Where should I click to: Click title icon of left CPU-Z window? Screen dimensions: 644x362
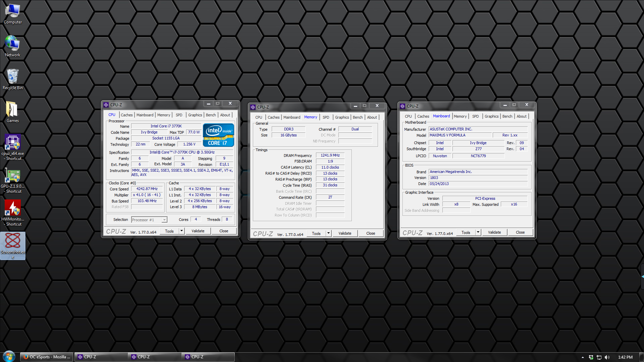[106, 105]
